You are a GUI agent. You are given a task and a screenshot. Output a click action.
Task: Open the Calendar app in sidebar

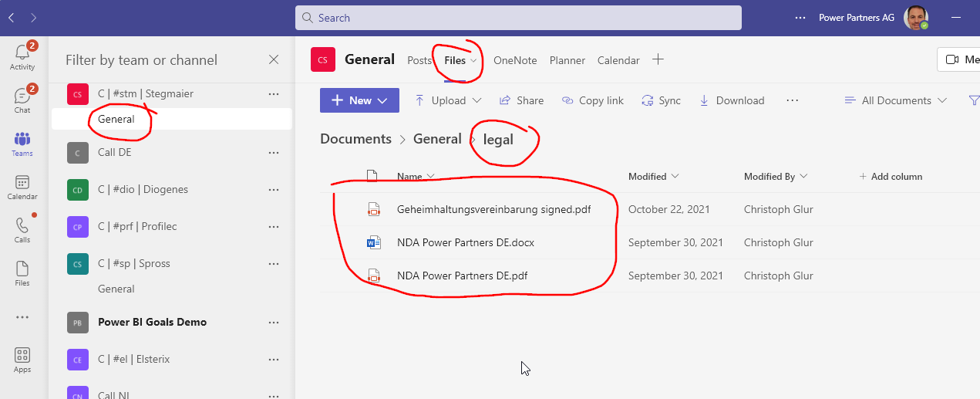pos(22,187)
